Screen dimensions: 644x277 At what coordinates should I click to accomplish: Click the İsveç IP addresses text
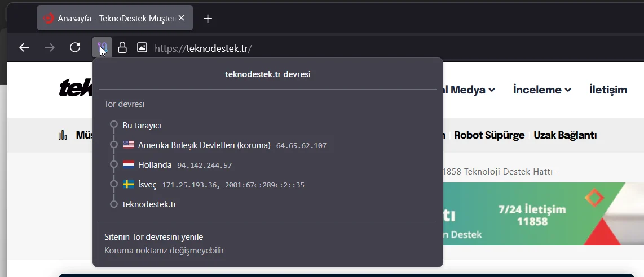[x=233, y=185]
